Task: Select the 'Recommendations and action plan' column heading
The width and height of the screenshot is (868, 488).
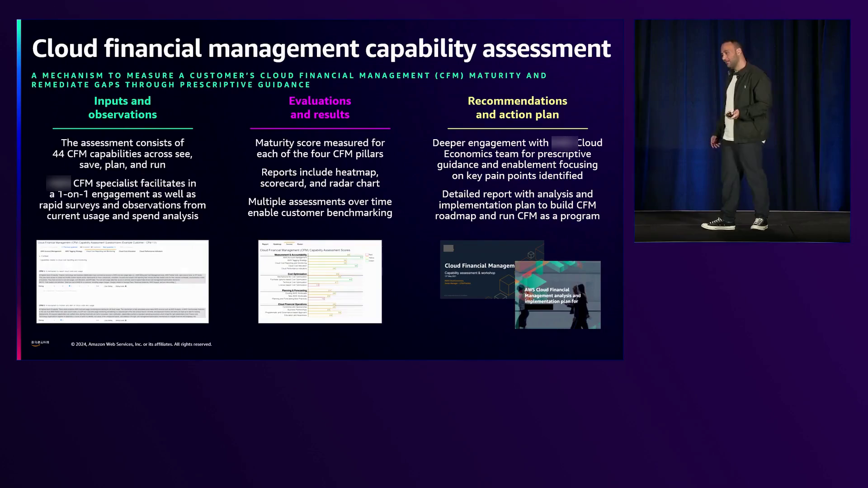Action: [x=517, y=108]
